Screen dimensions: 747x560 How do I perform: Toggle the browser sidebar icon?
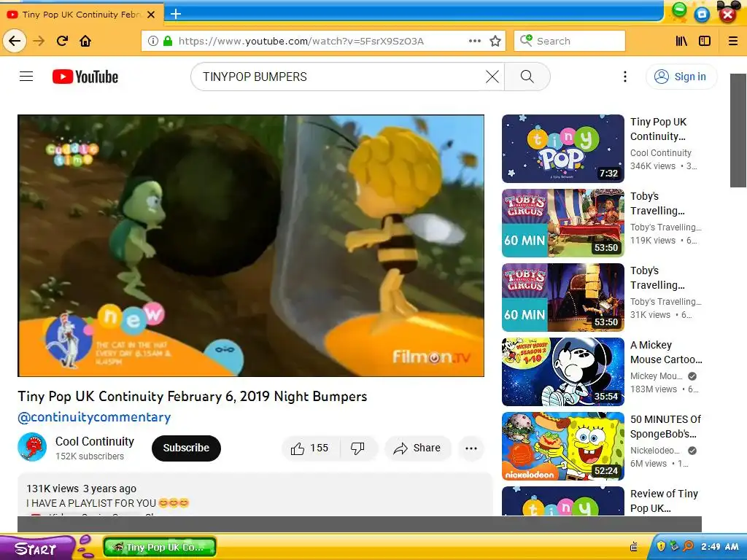pos(705,41)
